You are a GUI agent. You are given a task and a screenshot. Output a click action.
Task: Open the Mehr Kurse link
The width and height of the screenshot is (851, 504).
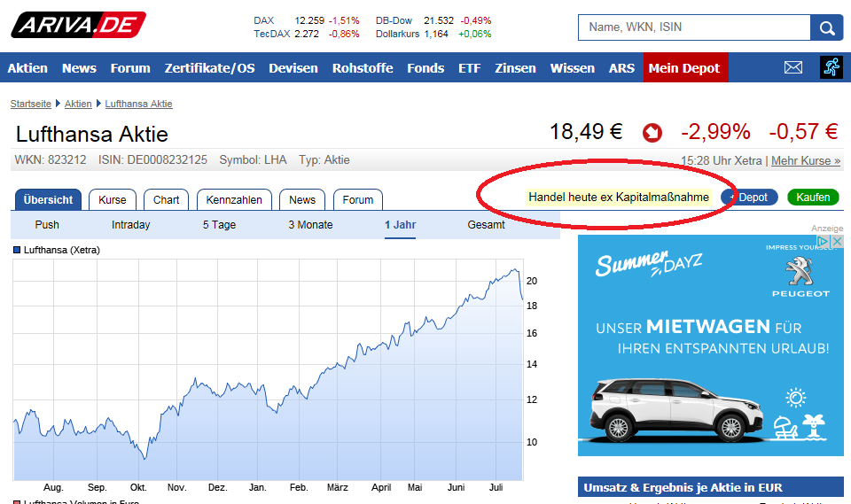click(806, 160)
